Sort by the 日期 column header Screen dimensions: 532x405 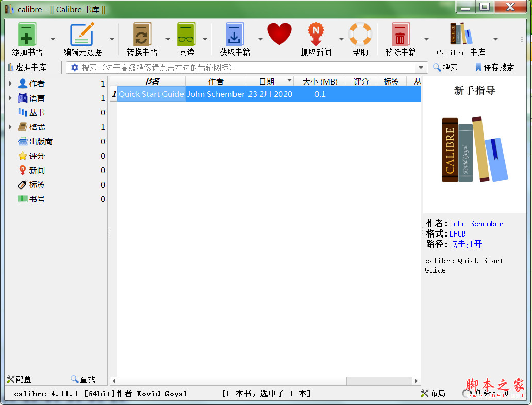tap(270, 81)
